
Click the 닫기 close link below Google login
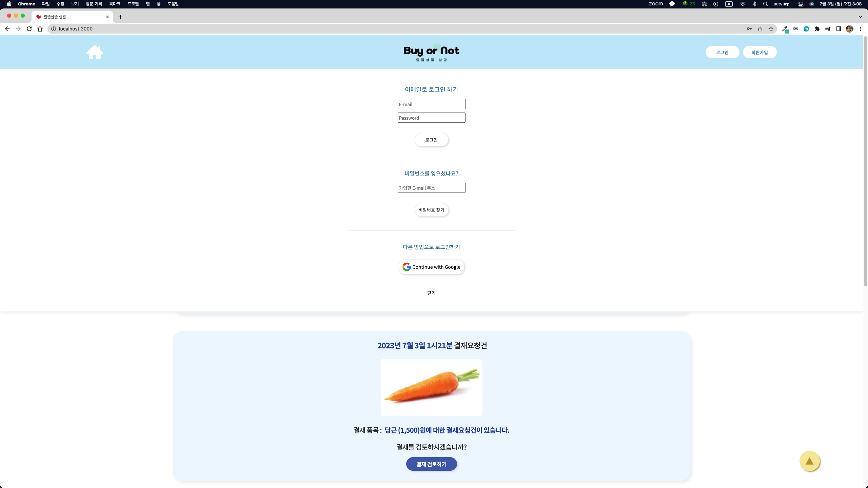click(431, 293)
